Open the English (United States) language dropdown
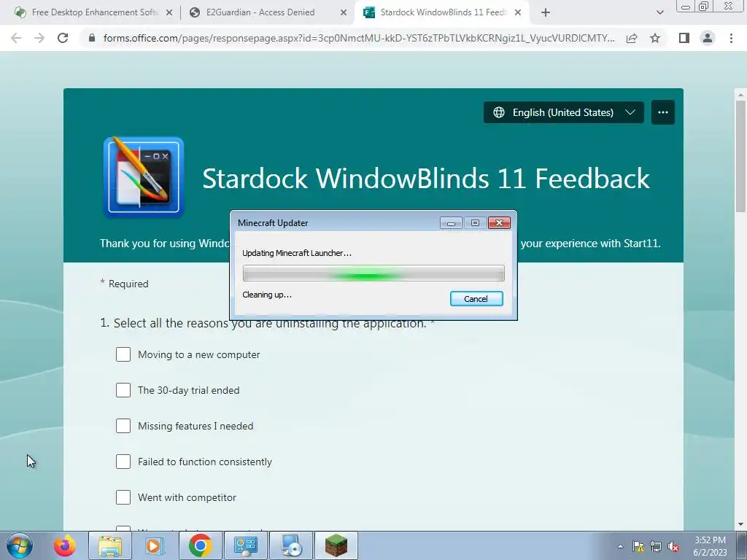747x560 pixels. [564, 112]
